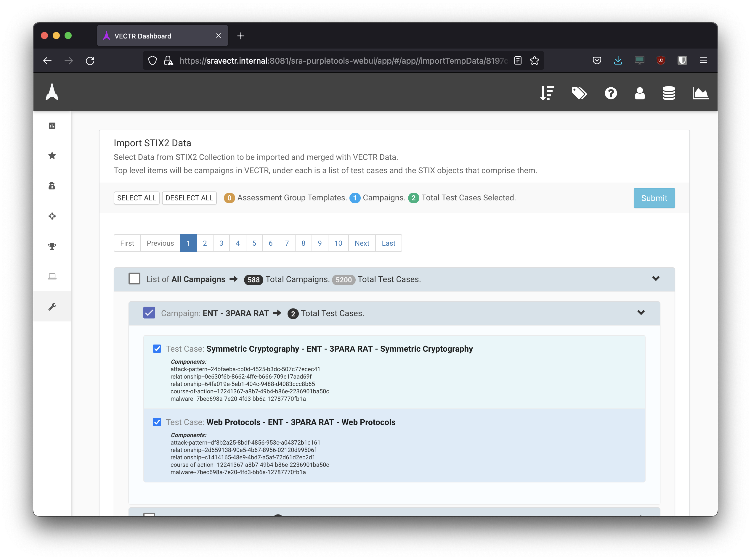This screenshot has width=751, height=560.
Task: Click the 5200 Total Test Cases badge
Action: [344, 280]
